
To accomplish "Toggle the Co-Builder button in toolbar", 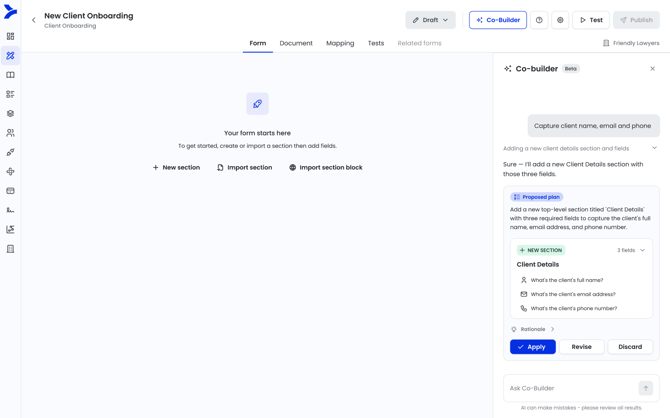I will coord(498,20).
